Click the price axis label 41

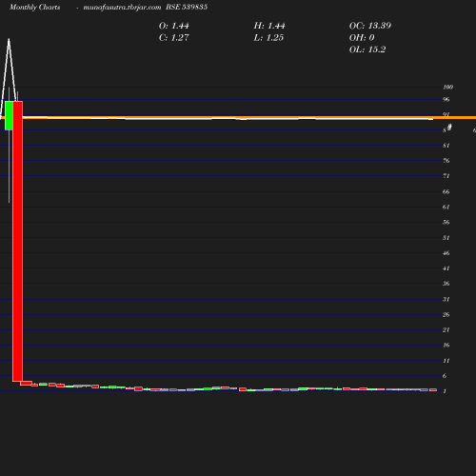click(x=446, y=268)
